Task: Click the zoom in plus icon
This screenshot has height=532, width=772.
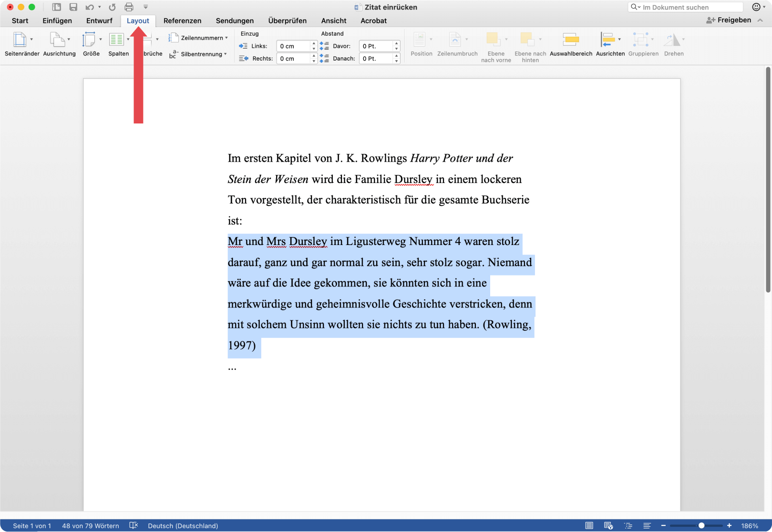Action: click(730, 525)
